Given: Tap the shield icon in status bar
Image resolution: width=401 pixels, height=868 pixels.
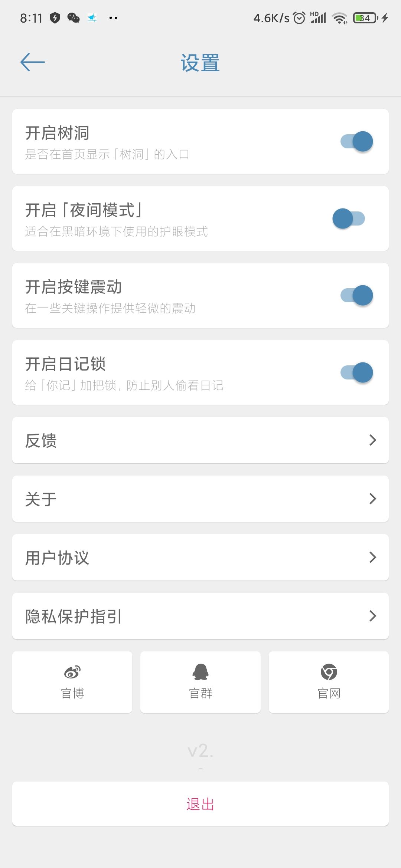Looking at the screenshot, I should pyautogui.click(x=55, y=18).
